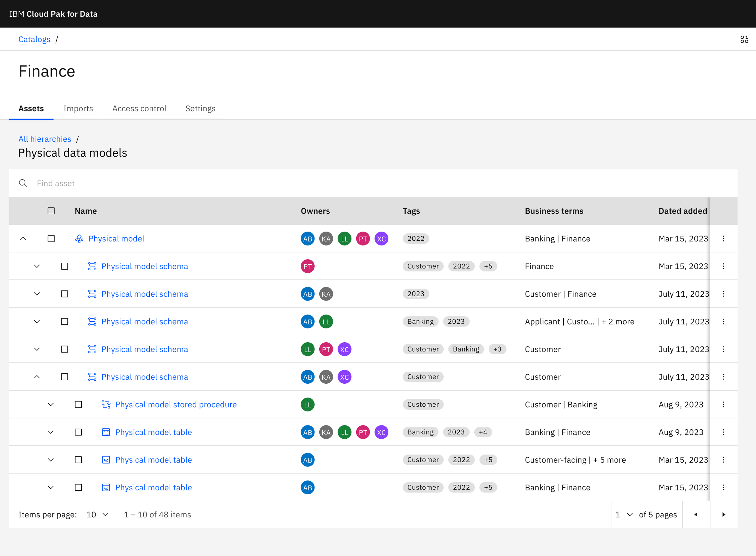Viewport: 756px width, 556px height.
Task: Click the top-level Physical model icon
Action: tap(79, 239)
